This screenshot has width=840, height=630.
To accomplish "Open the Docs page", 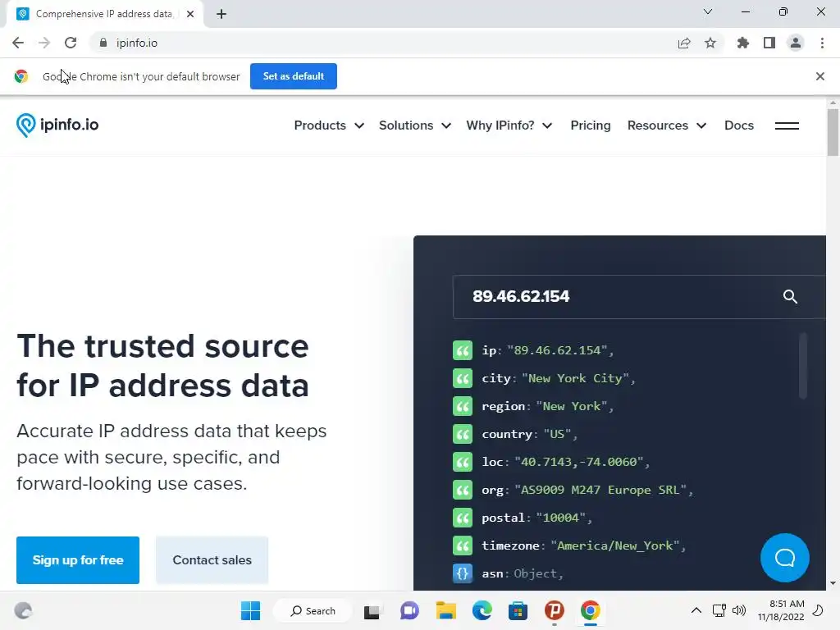I will point(739,126).
